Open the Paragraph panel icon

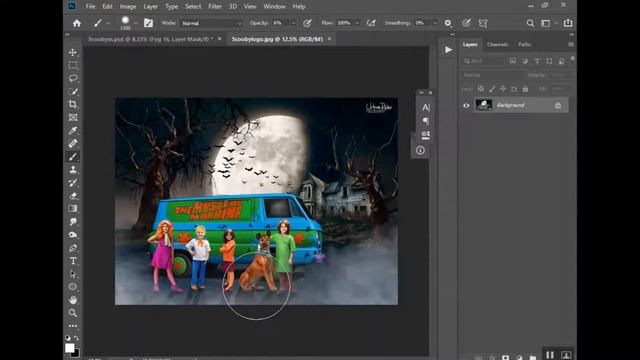425,121
